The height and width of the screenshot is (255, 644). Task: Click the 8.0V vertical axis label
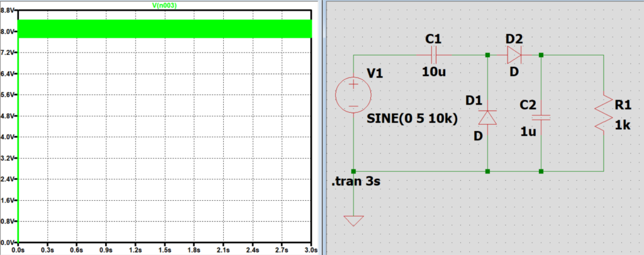point(8,31)
